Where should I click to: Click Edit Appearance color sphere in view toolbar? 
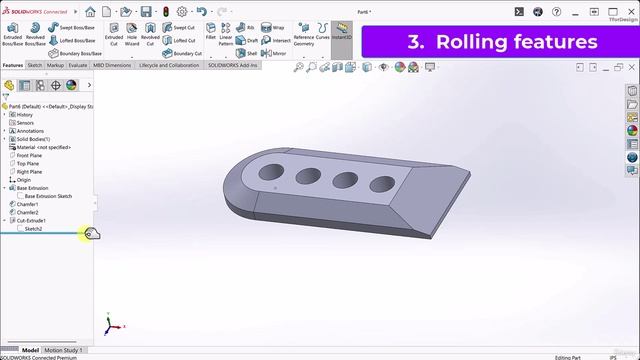[x=400, y=67]
